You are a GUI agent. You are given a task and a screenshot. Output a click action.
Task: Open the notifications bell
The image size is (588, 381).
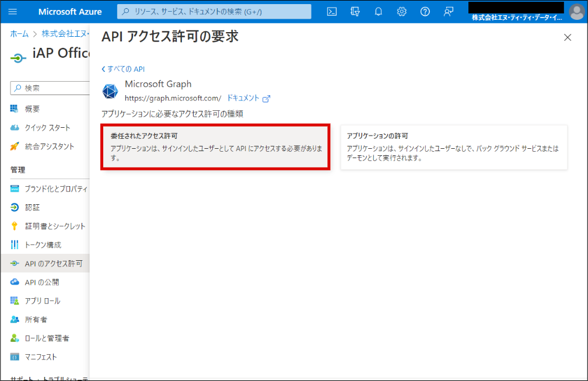(378, 12)
